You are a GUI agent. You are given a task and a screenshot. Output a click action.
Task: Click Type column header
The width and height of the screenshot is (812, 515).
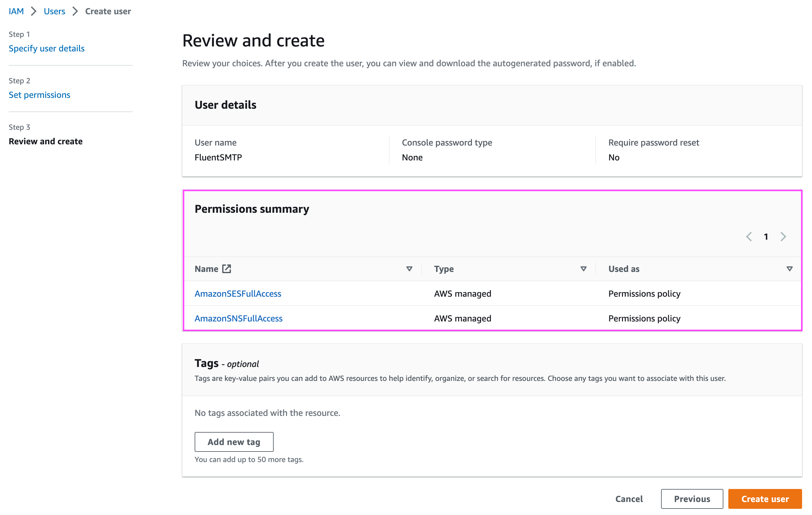[x=444, y=268]
